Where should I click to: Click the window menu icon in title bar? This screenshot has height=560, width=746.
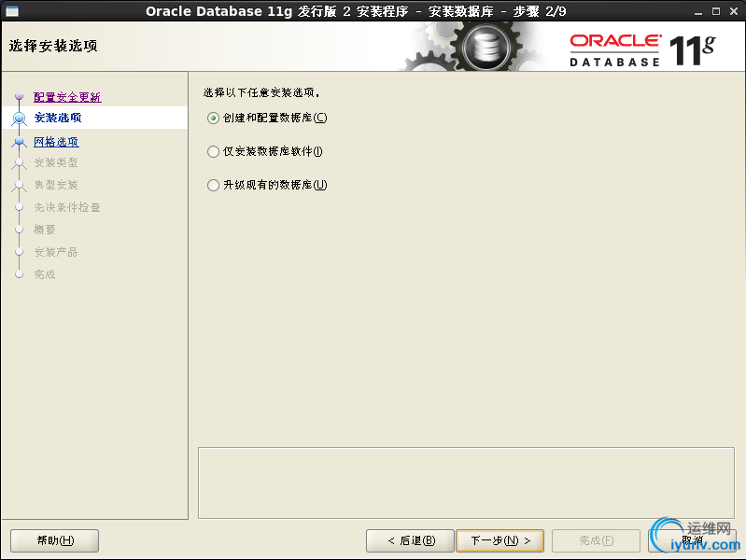click(12, 11)
